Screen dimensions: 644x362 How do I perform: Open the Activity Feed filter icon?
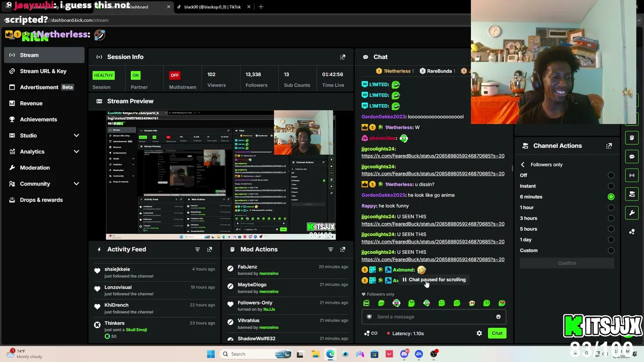(197, 249)
